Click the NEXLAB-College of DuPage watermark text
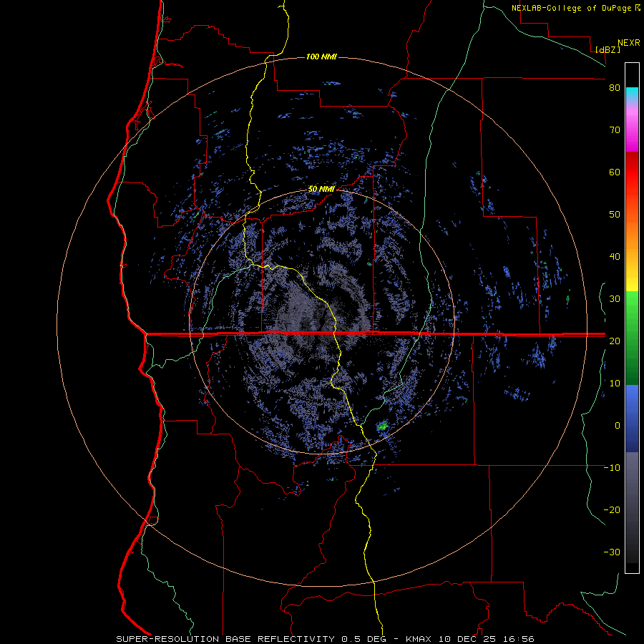This screenshot has height=644, width=644. point(572,8)
